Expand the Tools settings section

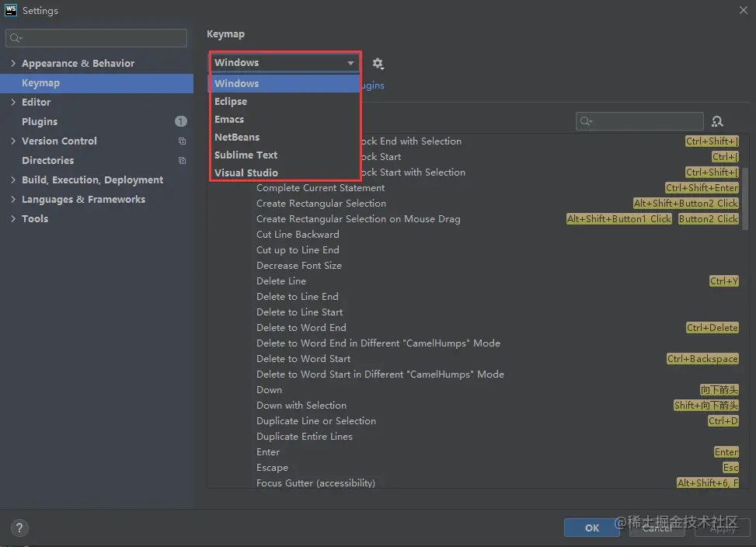(13, 218)
